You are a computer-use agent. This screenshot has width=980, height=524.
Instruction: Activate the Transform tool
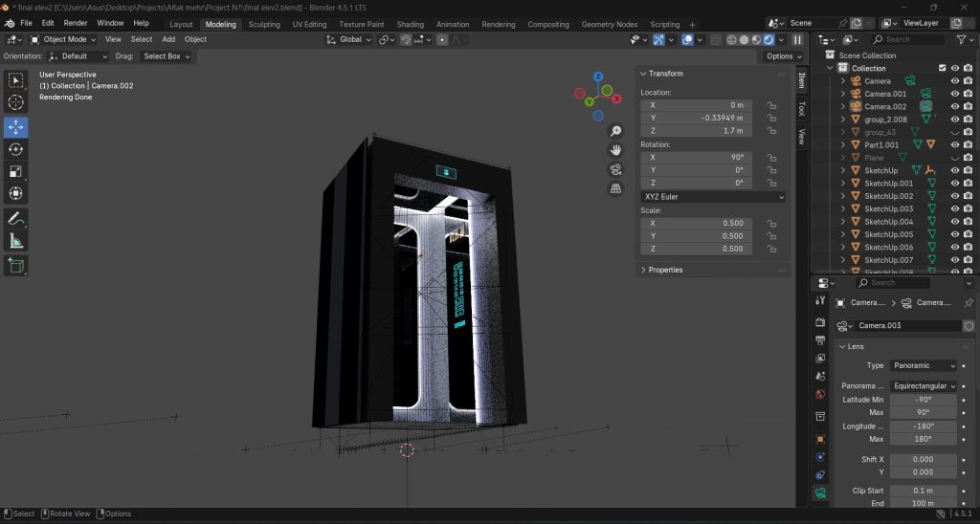[15, 193]
